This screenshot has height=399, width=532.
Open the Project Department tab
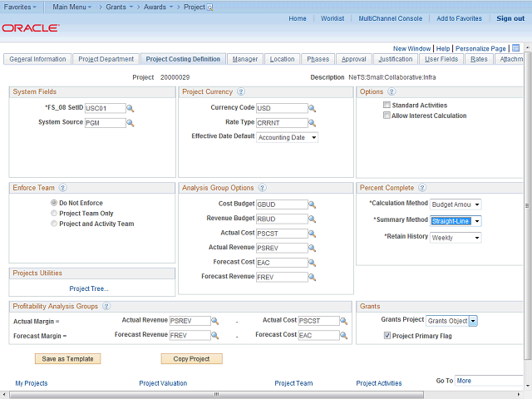tap(106, 59)
